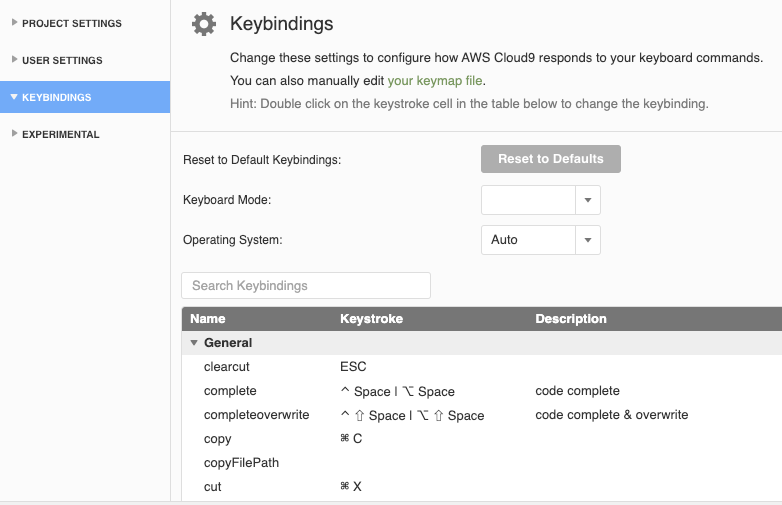Image resolution: width=782 pixels, height=505 pixels.
Task: Click the Name column header
Action: [x=208, y=319]
